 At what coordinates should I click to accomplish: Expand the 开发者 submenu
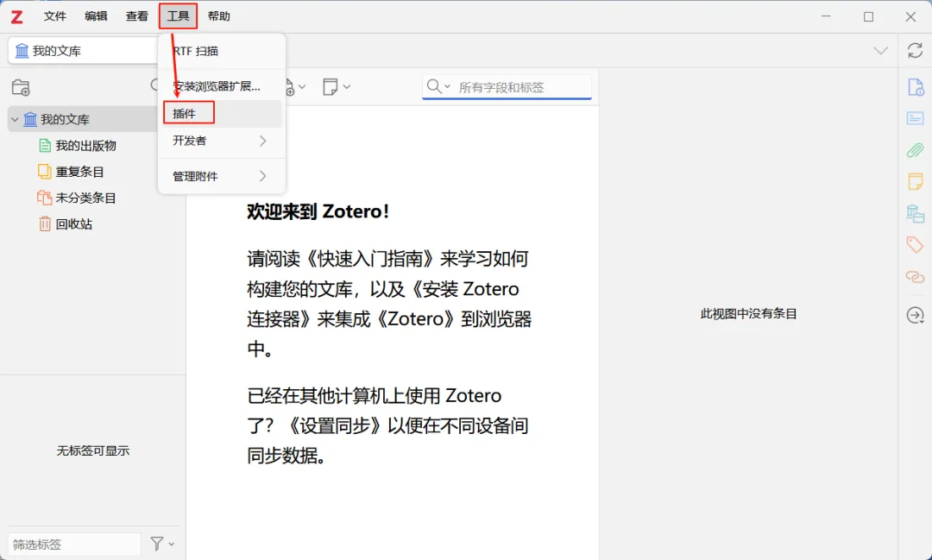pos(221,141)
